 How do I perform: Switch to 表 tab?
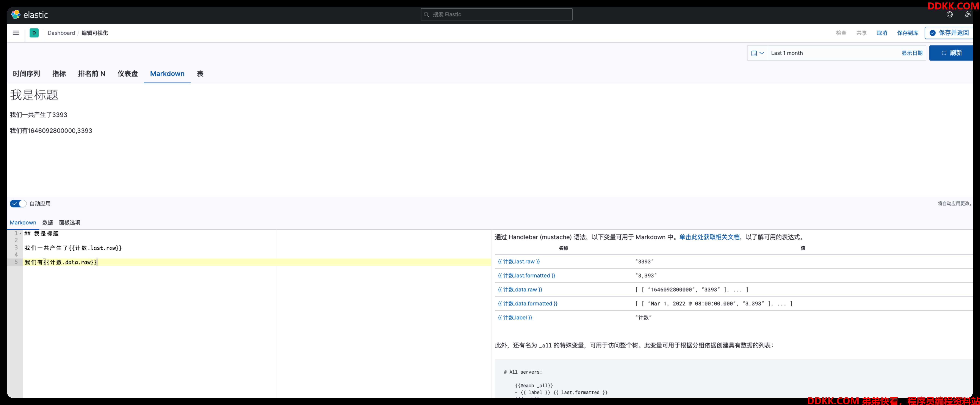(200, 74)
